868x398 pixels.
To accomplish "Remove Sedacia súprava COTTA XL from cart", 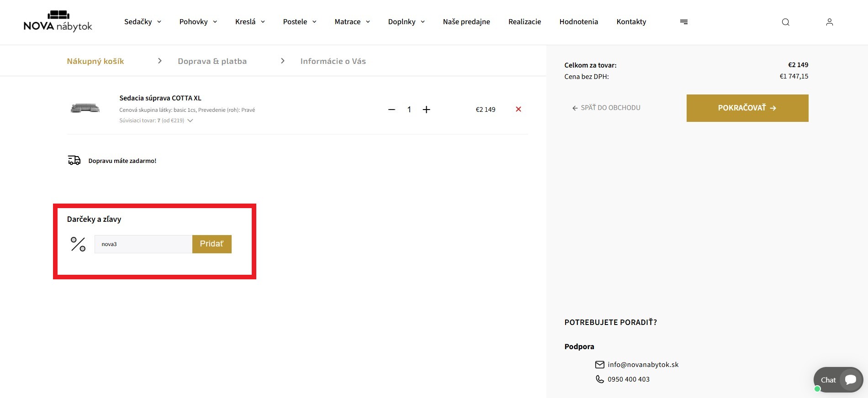I will (x=519, y=109).
